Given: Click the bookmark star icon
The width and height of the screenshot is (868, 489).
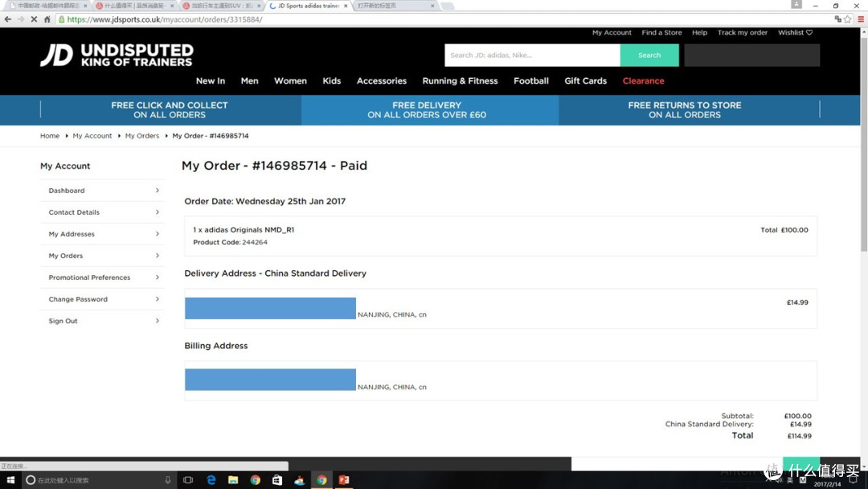Looking at the screenshot, I should tap(848, 19).
